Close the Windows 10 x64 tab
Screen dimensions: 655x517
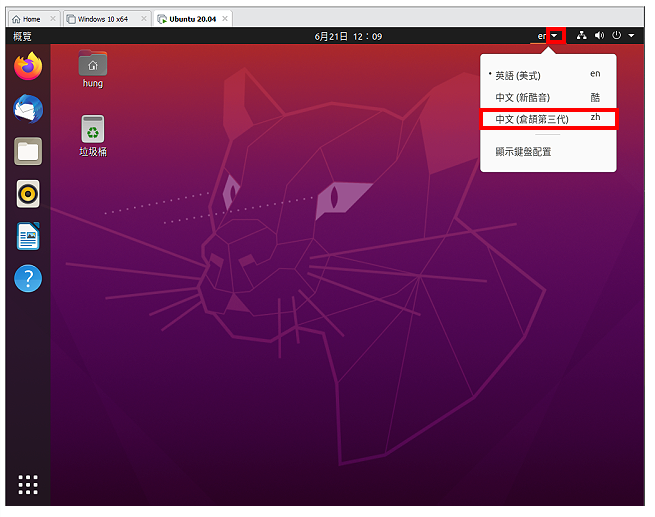(x=144, y=19)
